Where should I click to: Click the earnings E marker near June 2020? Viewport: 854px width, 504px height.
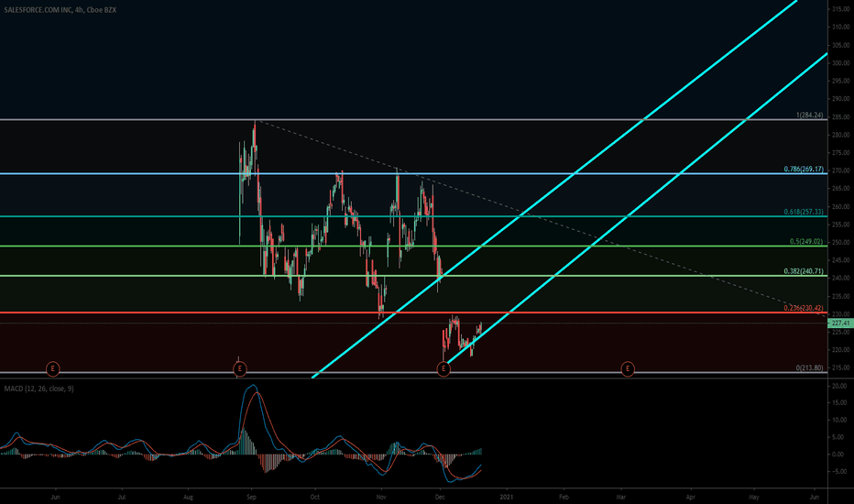52,369
